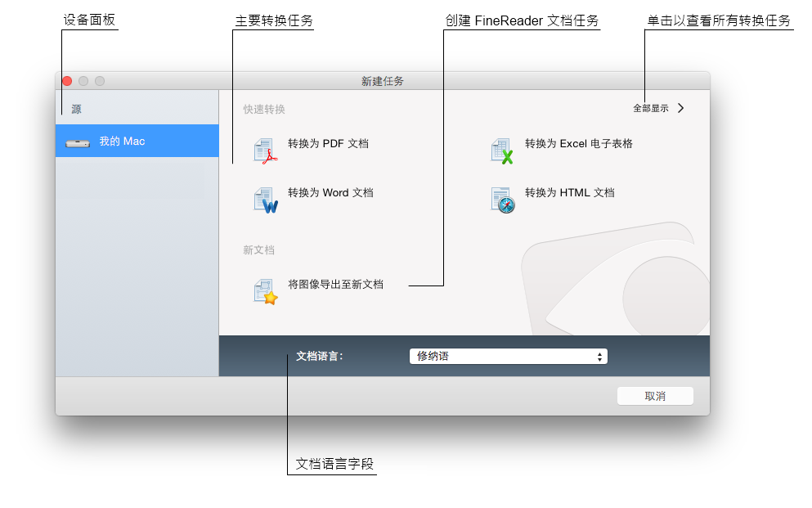Select 我的 Mac in the source panel

pyautogui.click(x=137, y=141)
